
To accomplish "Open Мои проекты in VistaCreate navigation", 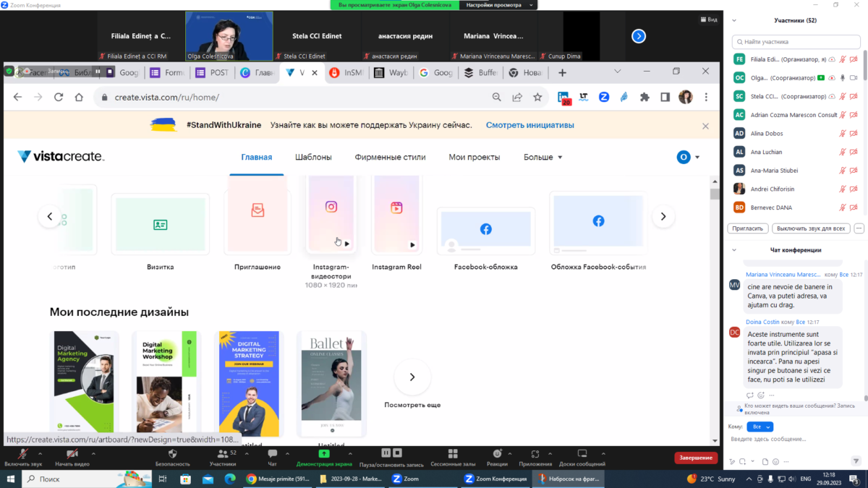I will [x=474, y=157].
